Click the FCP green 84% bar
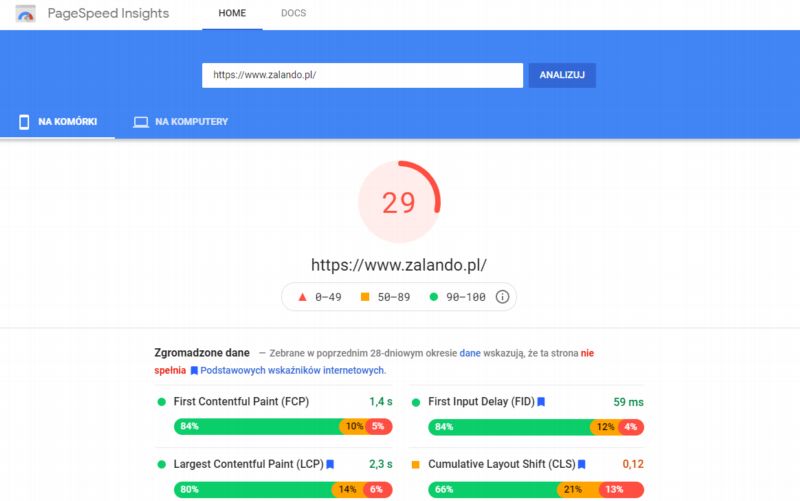The height and width of the screenshot is (501, 800). 257,426
